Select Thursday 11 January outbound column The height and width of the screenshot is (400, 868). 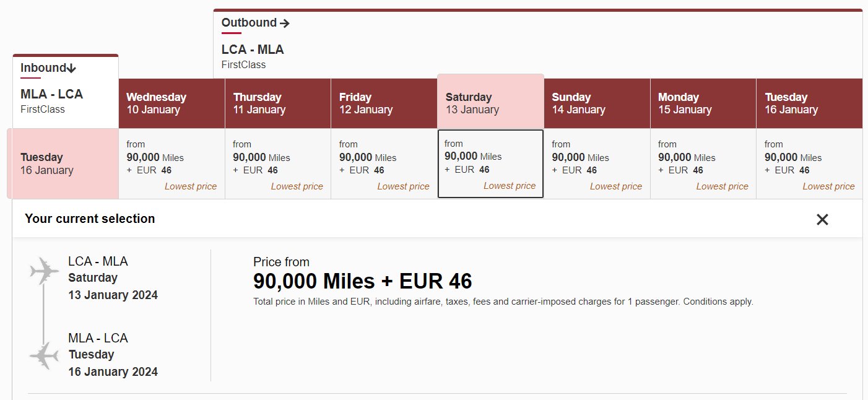278,103
